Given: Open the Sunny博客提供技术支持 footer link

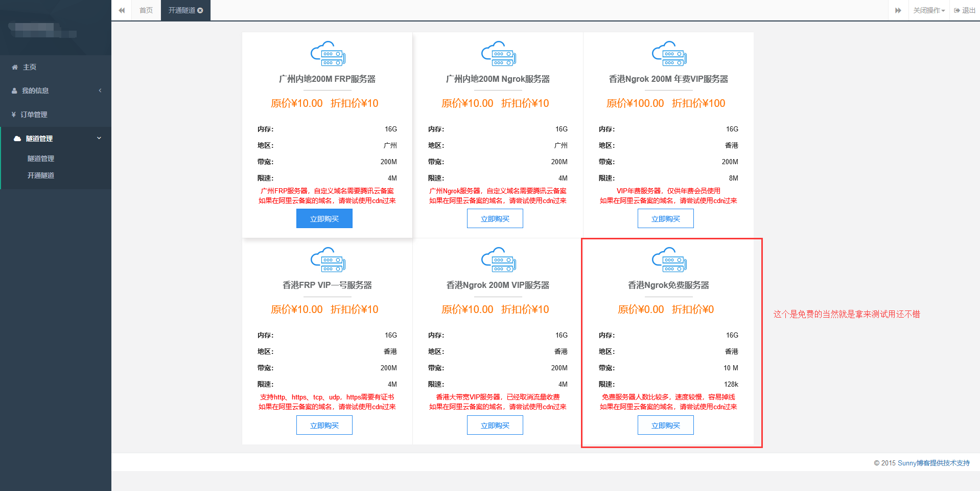Looking at the screenshot, I should [x=934, y=463].
